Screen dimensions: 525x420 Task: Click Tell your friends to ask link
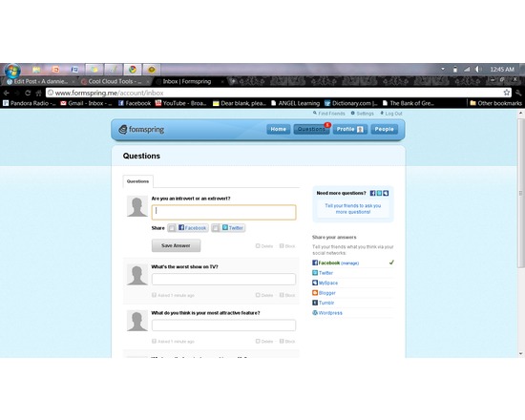(x=353, y=209)
